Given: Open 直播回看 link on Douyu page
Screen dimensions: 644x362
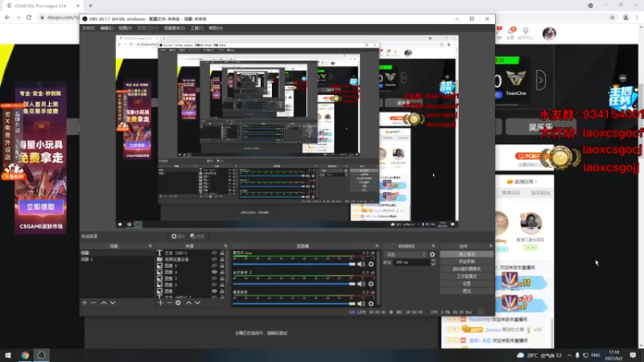Looking at the screenshot, I should (x=522, y=182).
